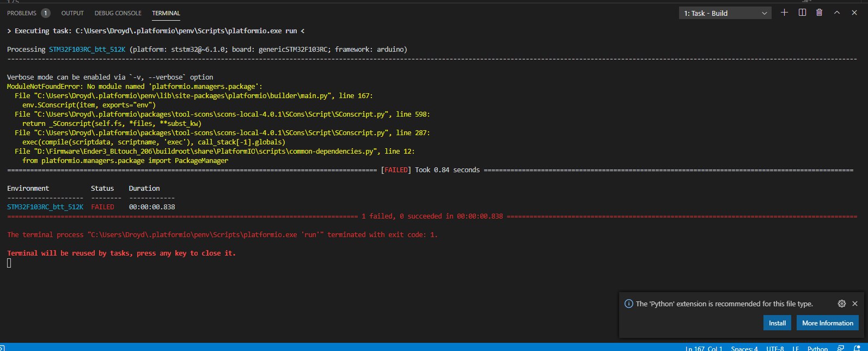Image resolution: width=868 pixels, height=351 pixels.
Task: Click the More Information button
Action: point(828,323)
